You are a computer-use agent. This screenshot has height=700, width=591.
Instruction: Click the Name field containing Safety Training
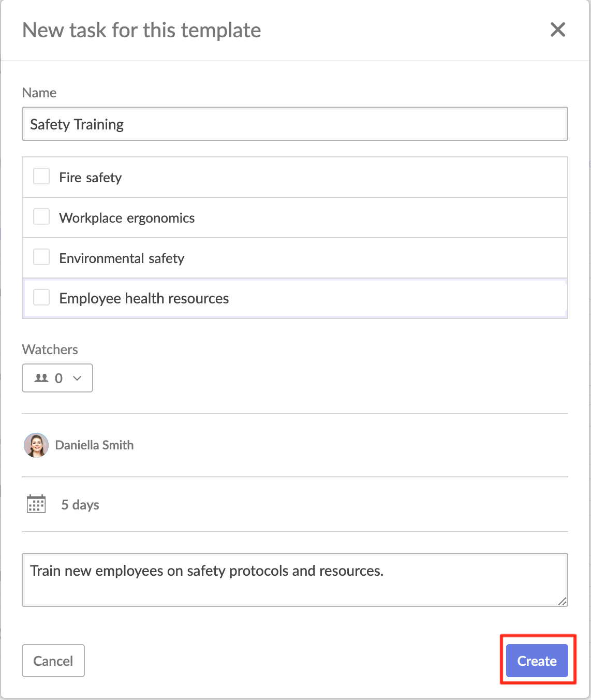(x=294, y=124)
